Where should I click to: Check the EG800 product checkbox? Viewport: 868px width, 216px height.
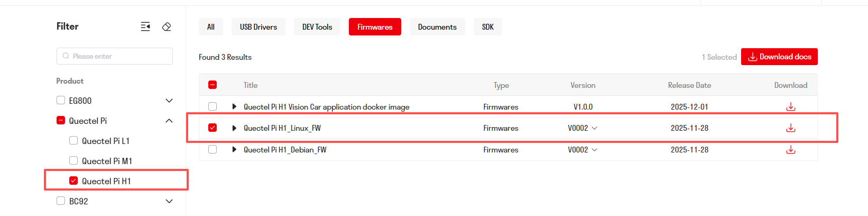[61, 101]
